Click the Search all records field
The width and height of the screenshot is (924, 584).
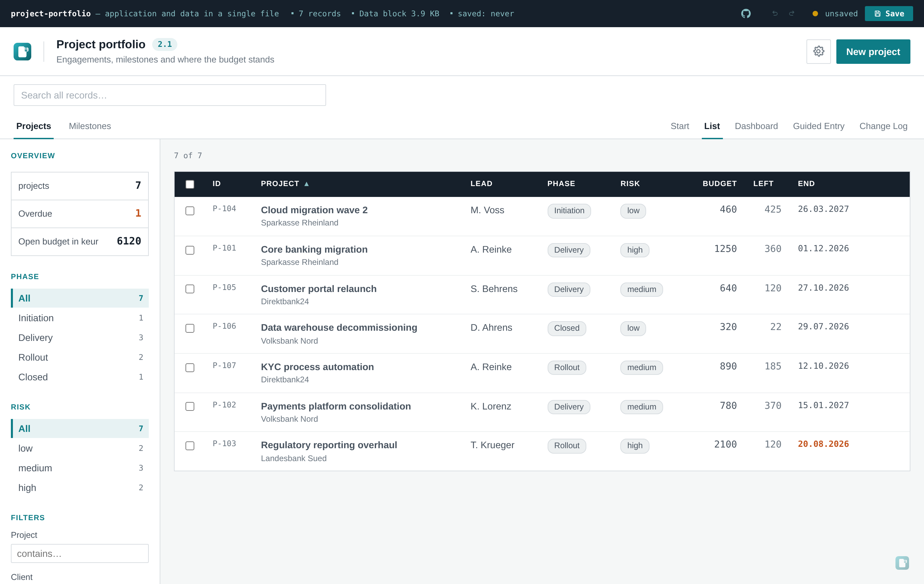170,95
